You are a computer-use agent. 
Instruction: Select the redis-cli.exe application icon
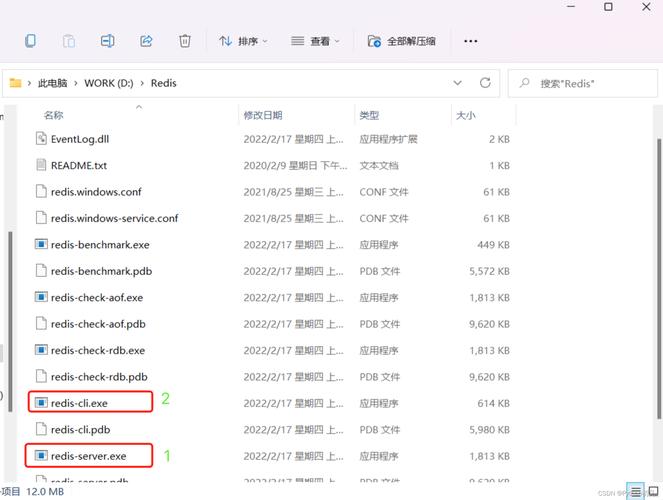41,403
